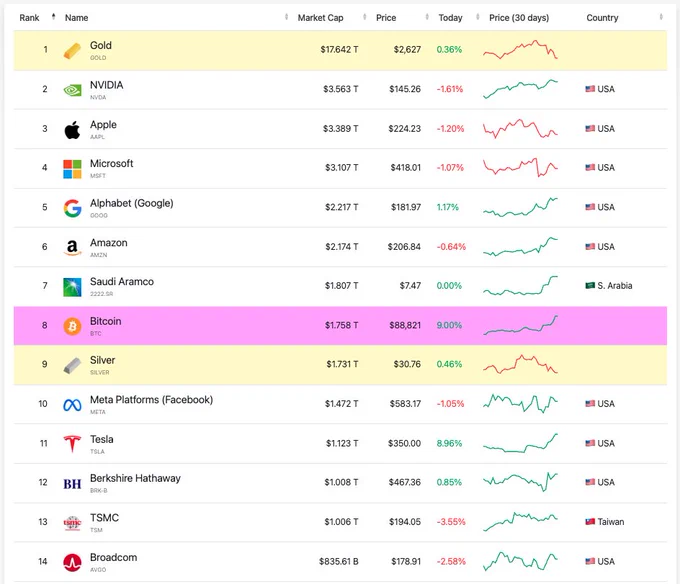
Task: Click the Microsoft logo icon
Action: (x=72, y=169)
